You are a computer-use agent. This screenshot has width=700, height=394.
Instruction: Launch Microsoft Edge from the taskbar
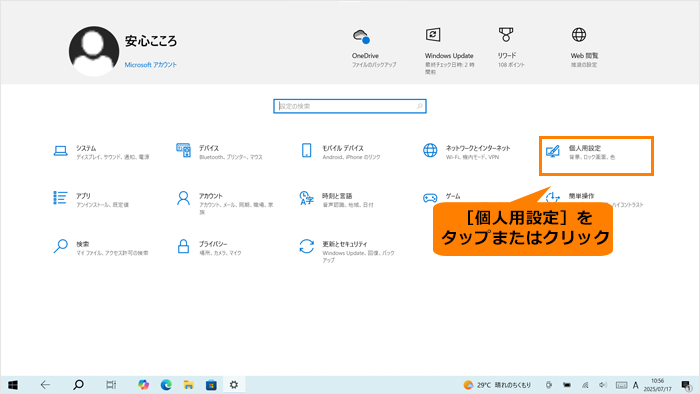[x=166, y=385]
